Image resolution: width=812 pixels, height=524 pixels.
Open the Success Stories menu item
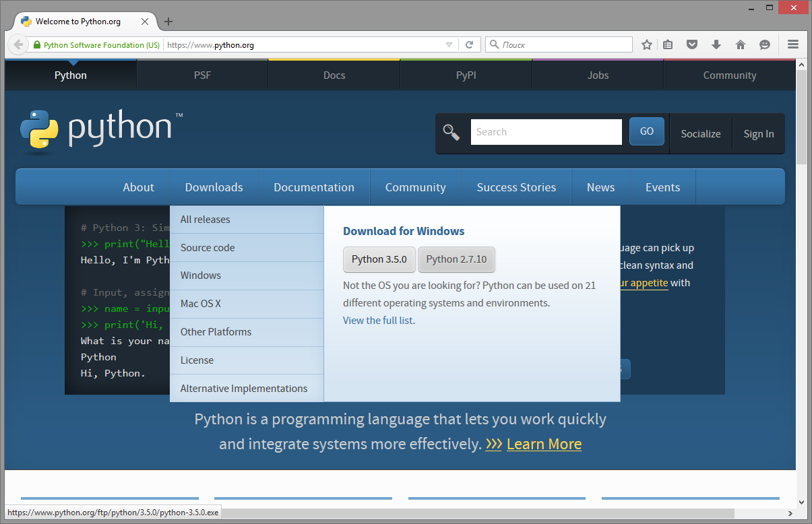tap(516, 187)
